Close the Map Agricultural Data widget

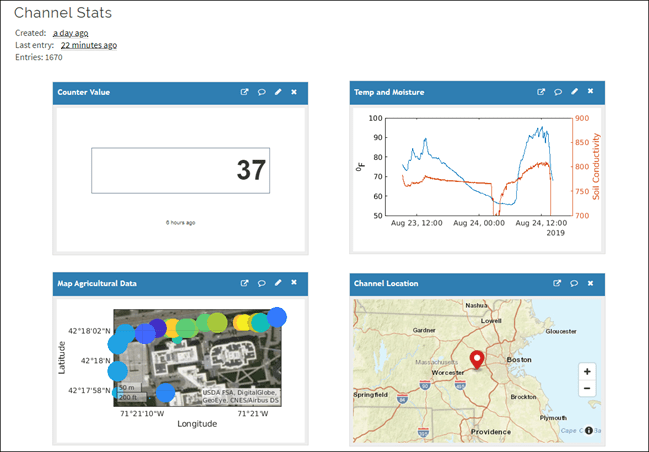click(x=294, y=282)
